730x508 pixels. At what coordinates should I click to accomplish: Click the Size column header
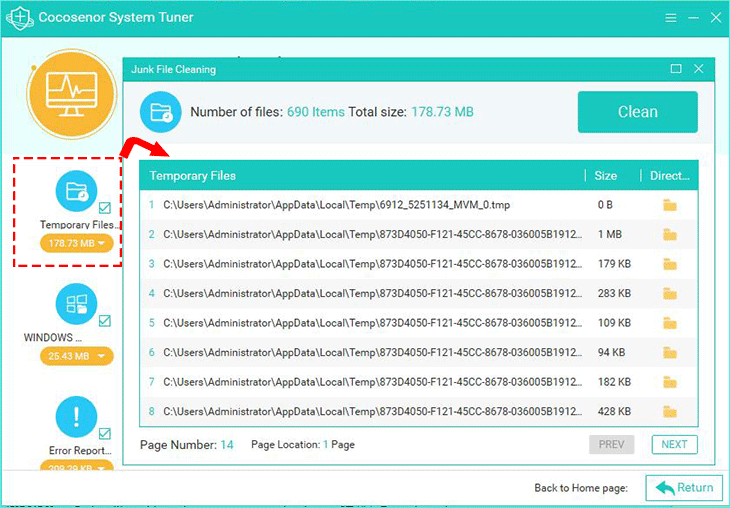(x=605, y=176)
